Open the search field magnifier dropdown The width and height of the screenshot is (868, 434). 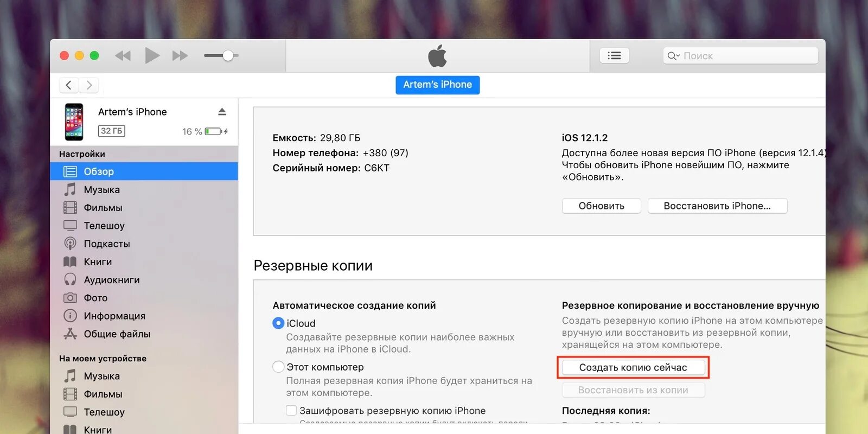pyautogui.click(x=673, y=56)
